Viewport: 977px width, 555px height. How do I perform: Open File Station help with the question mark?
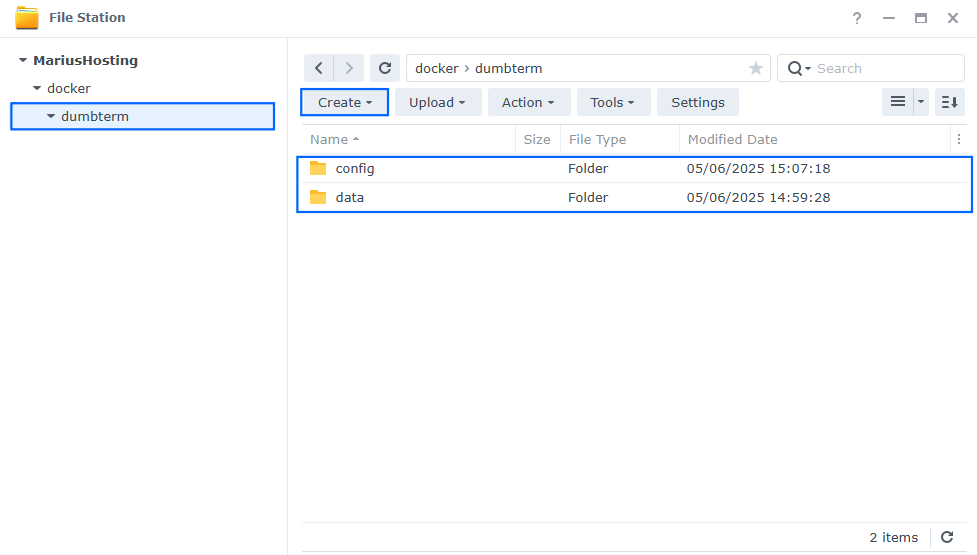[x=857, y=18]
